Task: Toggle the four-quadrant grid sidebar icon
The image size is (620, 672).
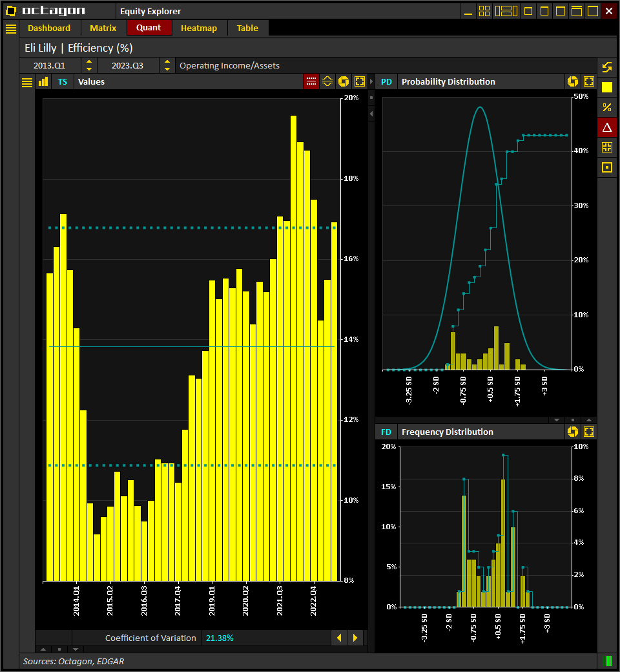Action: coord(607,147)
